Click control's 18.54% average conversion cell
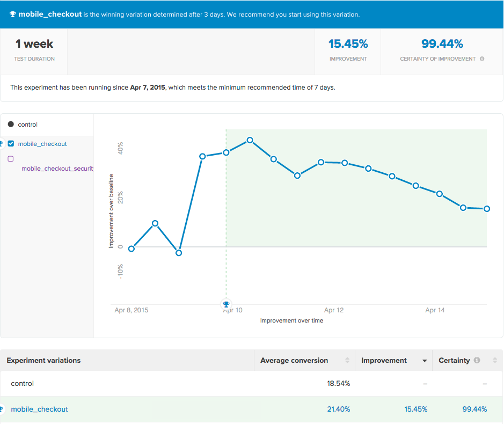 [339, 384]
